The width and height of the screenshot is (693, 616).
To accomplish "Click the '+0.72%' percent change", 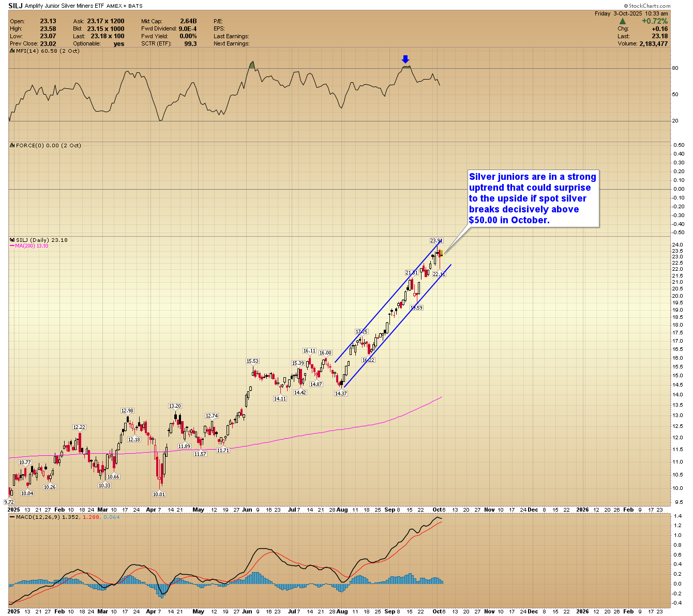I will click(x=655, y=21).
